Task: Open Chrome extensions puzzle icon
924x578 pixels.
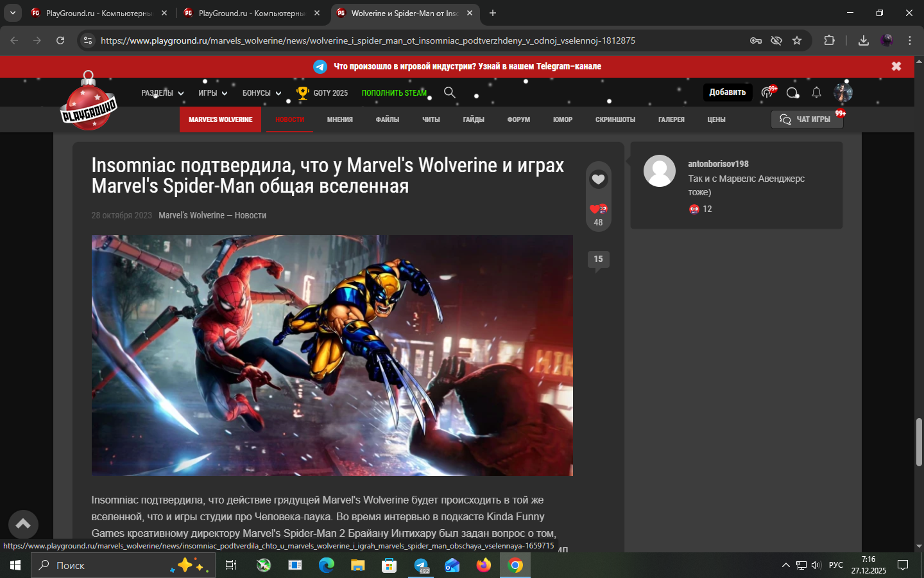Action: pyautogui.click(x=829, y=40)
